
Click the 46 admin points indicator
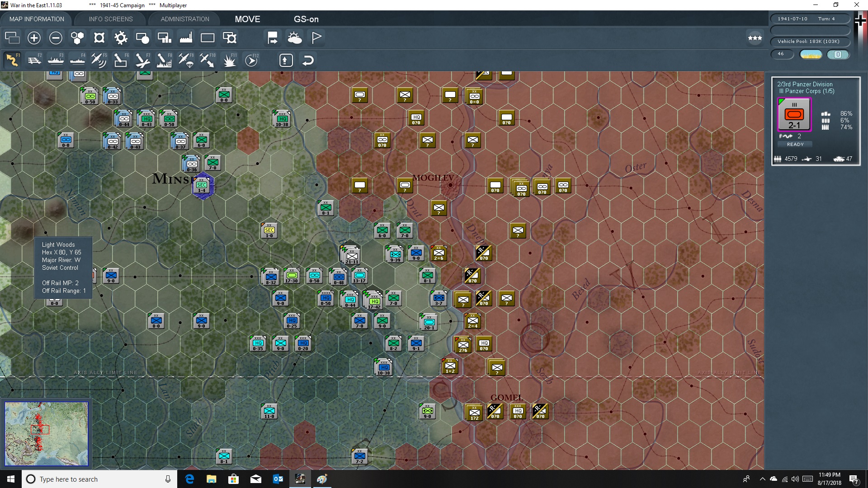[x=782, y=54]
